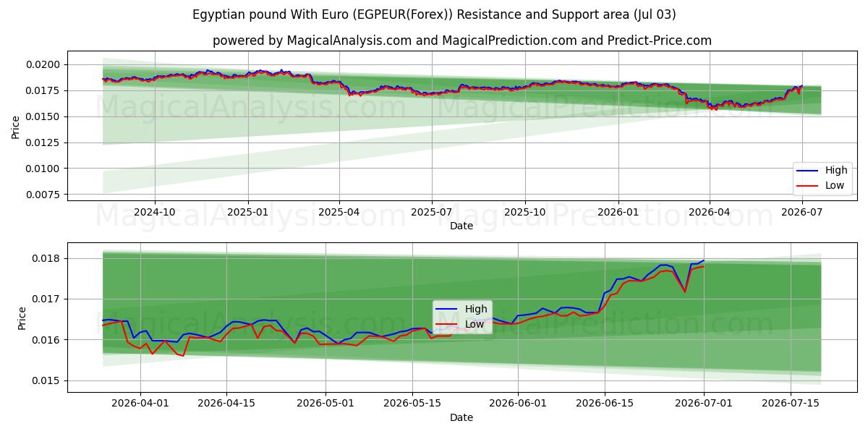The width and height of the screenshot is (868, 434).
Task: Click the upper chart 'Date' axis label
Action: coord(461,226)
